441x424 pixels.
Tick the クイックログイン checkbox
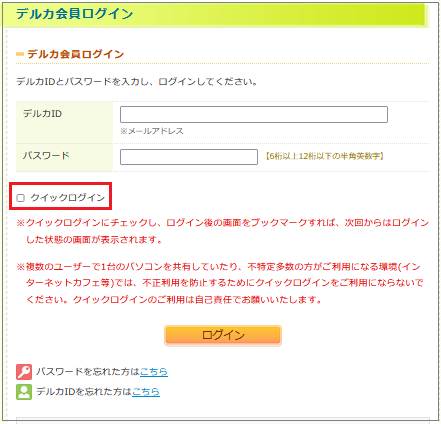pos(21,198)
